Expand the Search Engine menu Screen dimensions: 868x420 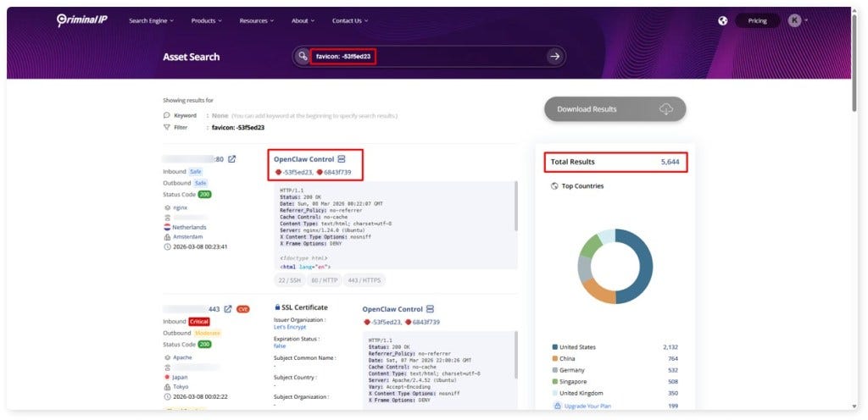pyautogui.click(x=151, y=21)
